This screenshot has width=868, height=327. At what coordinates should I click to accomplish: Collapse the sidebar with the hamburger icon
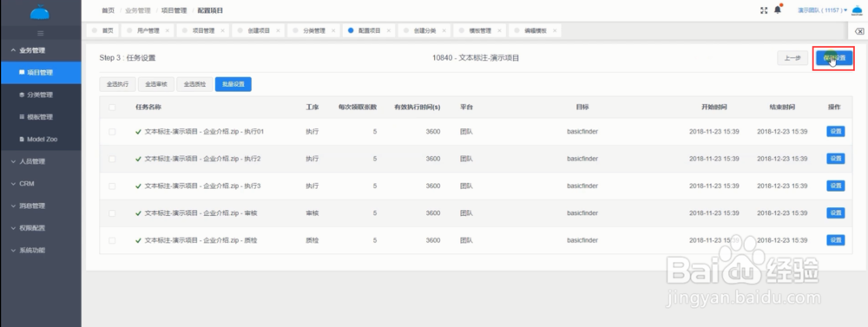40,34
